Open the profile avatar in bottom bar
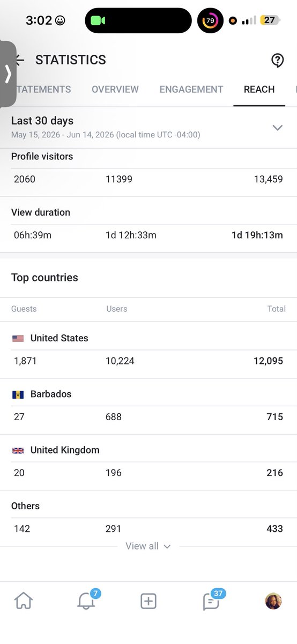 click(x=273, y=601)
